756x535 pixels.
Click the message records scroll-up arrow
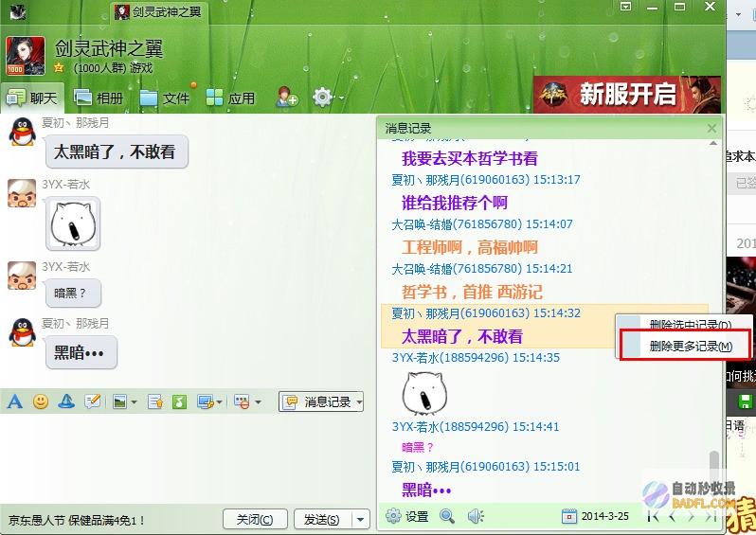click(713, 143)
